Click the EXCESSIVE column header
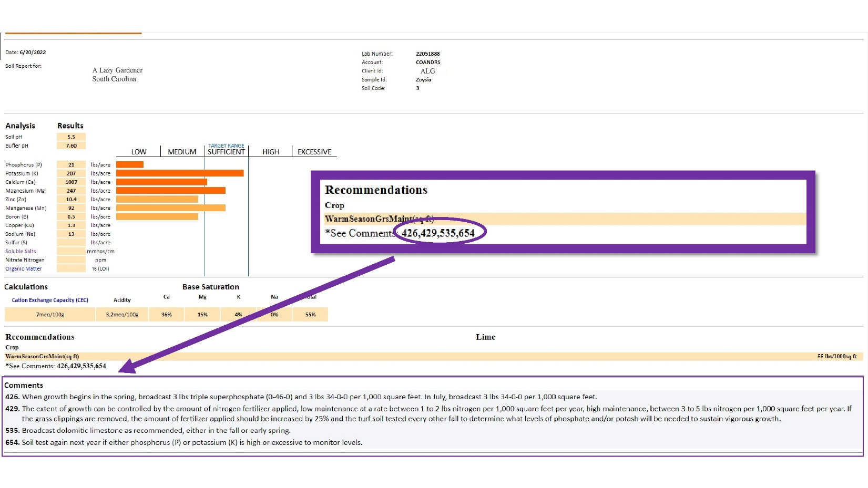 pyautogui.click(x=314, y=152)
